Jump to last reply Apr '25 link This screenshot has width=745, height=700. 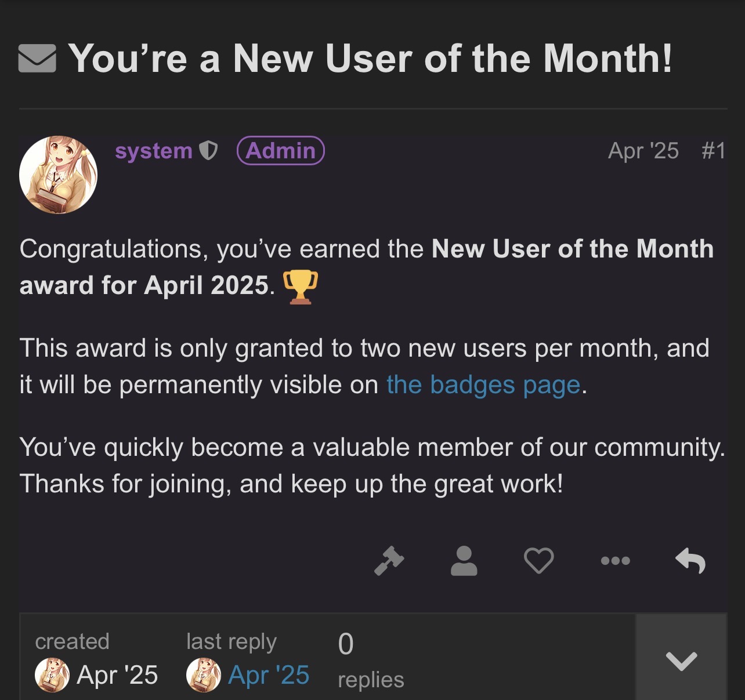tap(269, 675)
